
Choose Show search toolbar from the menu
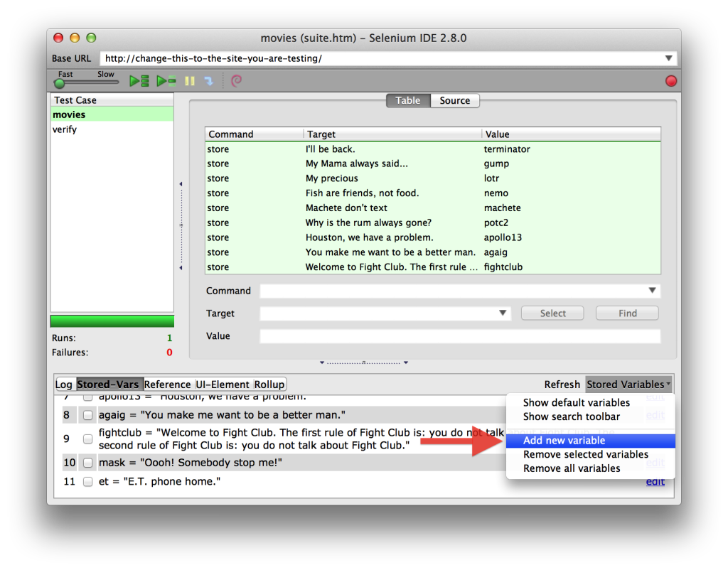click(x=572, y=416)
